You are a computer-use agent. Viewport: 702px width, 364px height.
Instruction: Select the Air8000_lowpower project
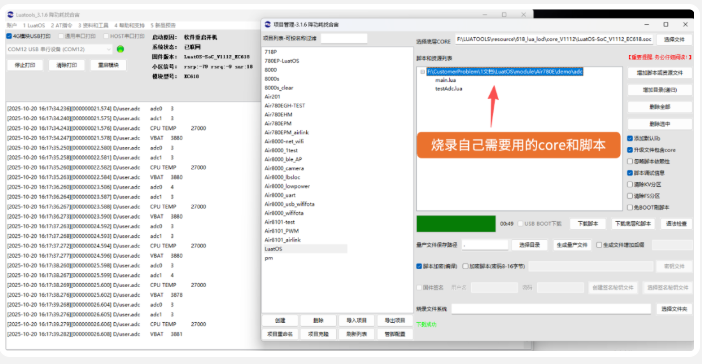pyautogui.click(x=287, y=186)
